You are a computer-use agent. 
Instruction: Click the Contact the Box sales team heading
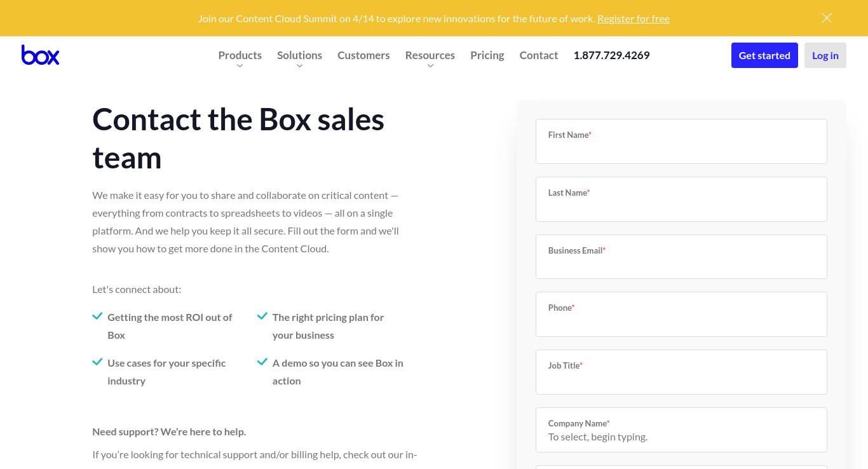point(238,138)
